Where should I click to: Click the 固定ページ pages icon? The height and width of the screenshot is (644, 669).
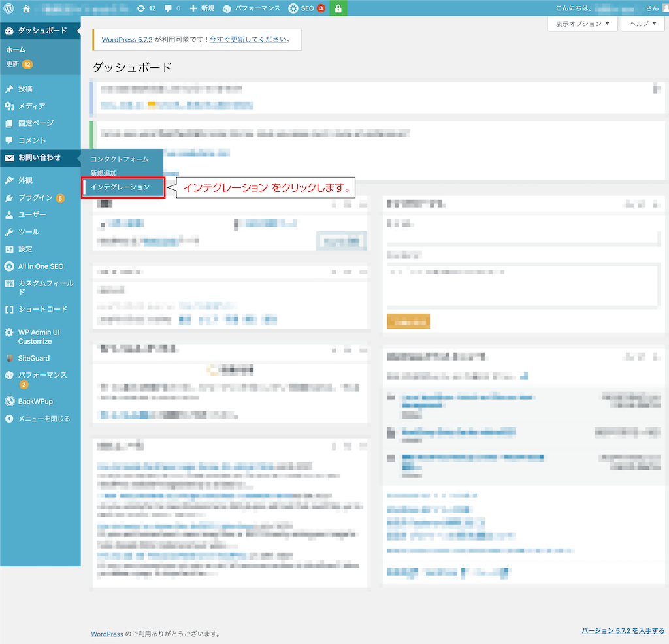click(9, 123)
